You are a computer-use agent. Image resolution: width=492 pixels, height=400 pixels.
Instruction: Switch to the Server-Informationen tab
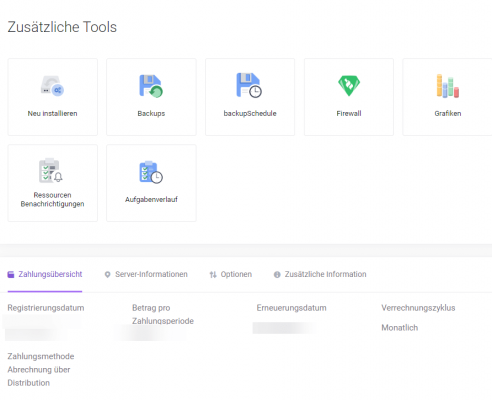(146, 274)
